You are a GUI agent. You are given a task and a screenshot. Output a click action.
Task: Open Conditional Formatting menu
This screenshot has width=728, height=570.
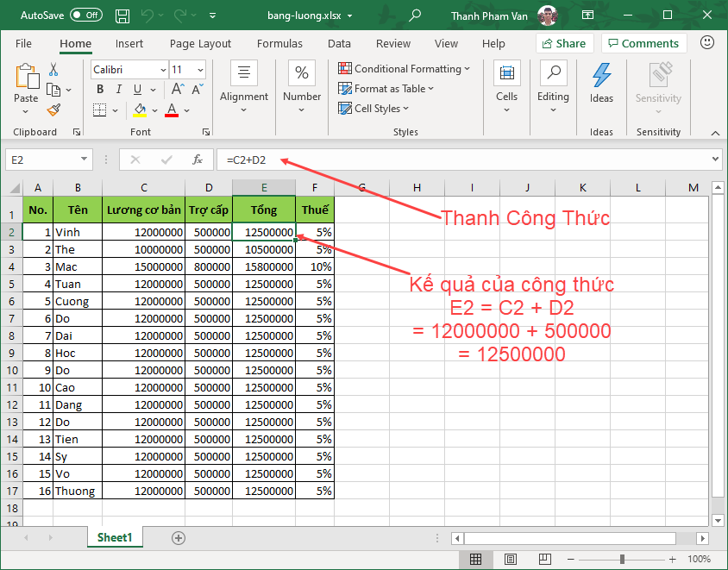404,69
